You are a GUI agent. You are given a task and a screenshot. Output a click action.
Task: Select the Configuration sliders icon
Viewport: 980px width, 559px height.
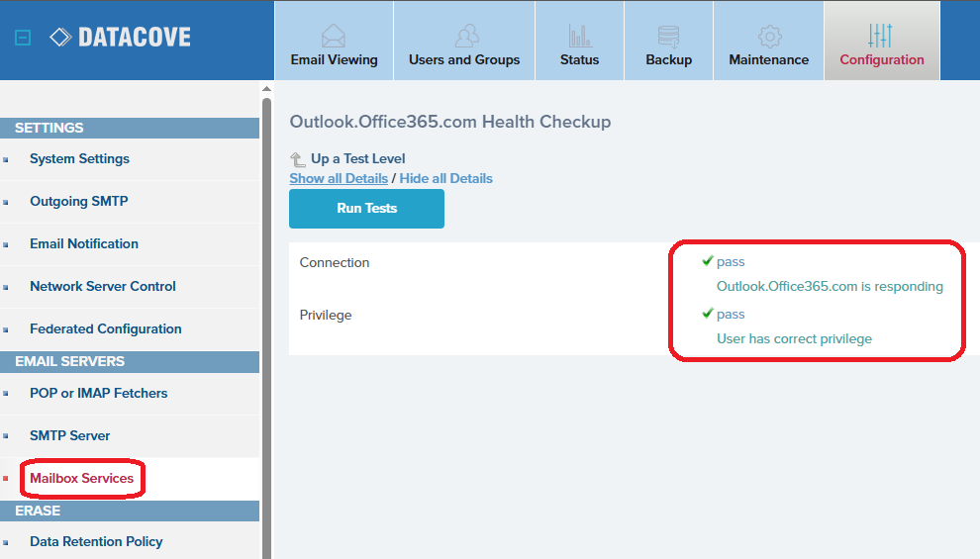click(x=881, y=37)
